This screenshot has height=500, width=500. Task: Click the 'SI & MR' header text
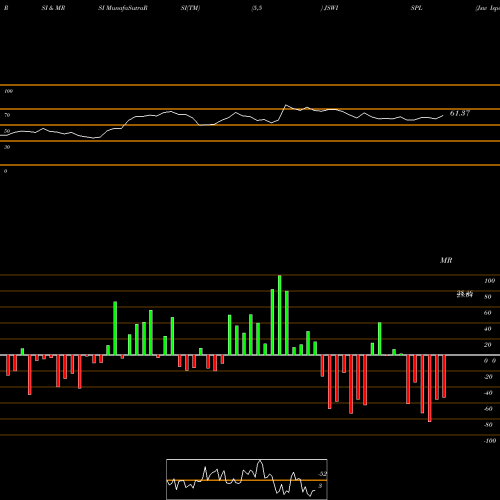tap(53, 8)
